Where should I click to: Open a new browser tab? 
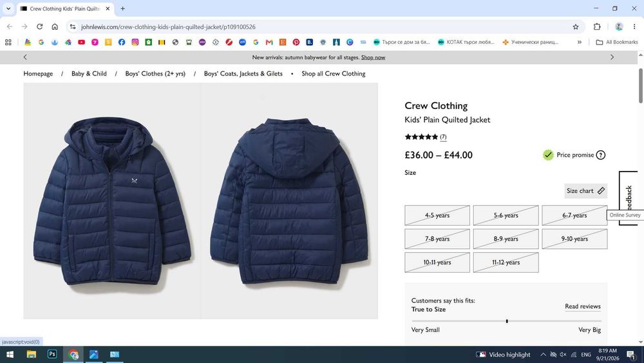click(122, 8)
